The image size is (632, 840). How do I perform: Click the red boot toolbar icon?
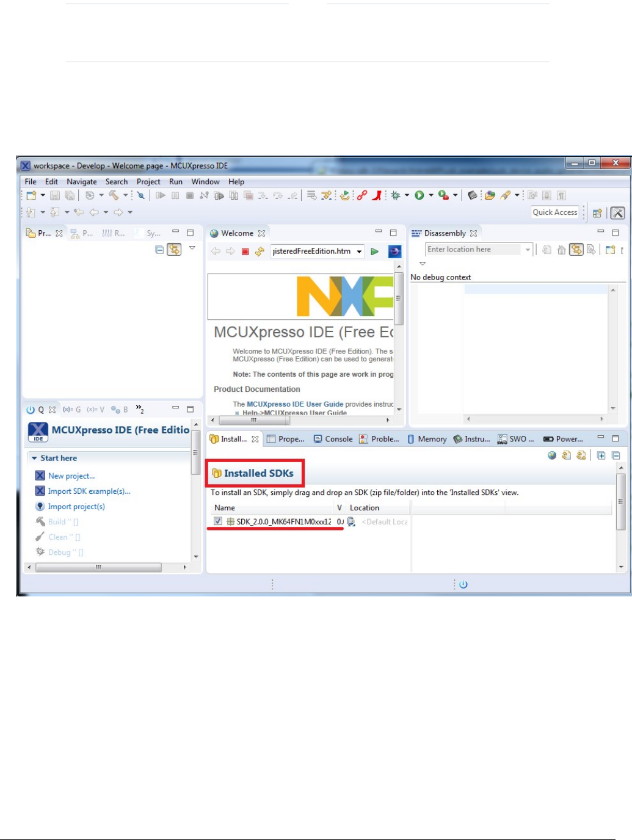[x=377, y=195]
